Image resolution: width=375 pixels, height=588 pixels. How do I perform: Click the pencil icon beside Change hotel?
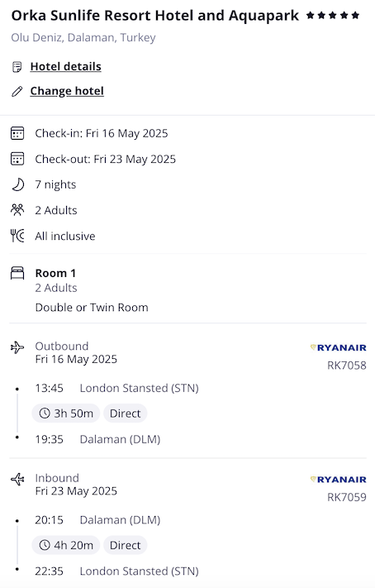pyautogui.click(x=17, y=91)
